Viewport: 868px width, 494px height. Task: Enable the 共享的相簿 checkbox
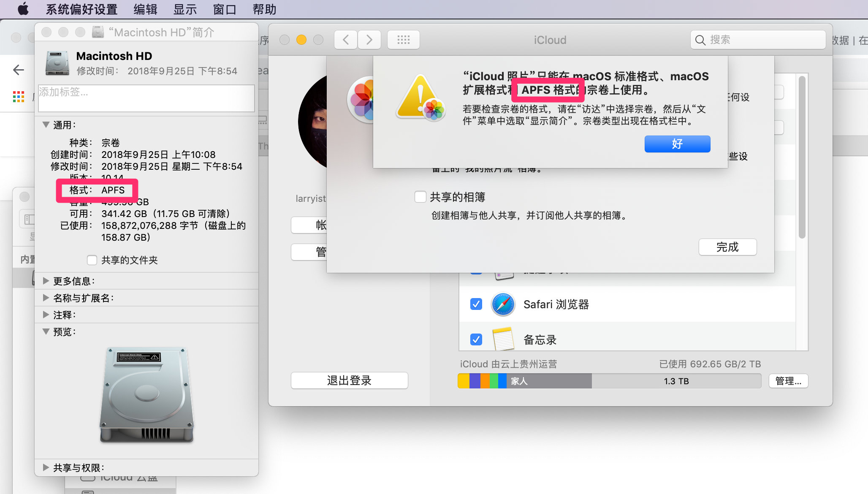[420, 197]
